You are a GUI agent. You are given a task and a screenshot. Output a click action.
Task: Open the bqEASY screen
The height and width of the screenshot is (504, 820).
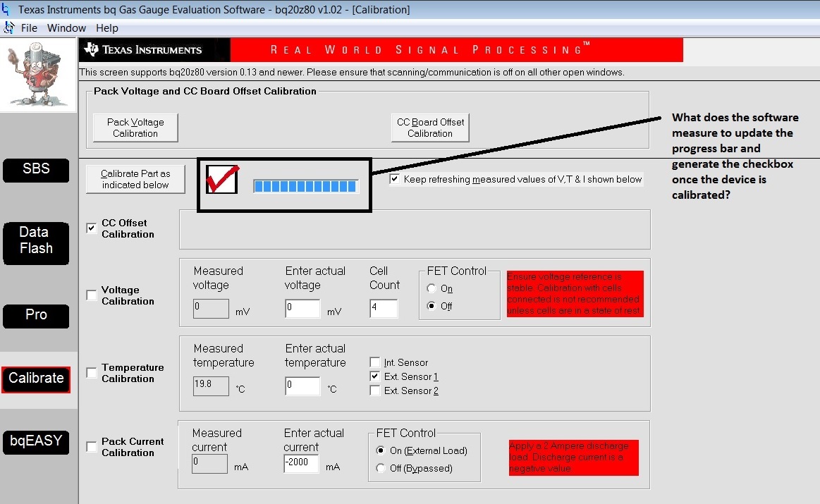[x=36, y=442]
